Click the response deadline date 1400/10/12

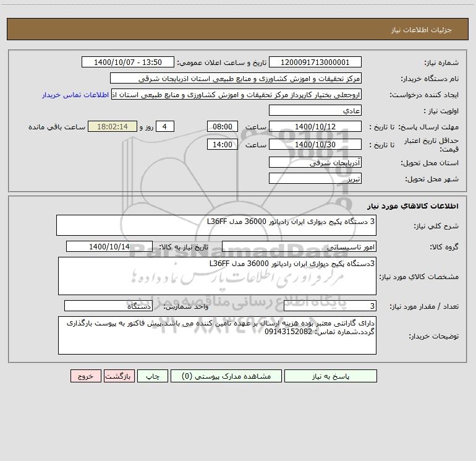tap(315, 126)
